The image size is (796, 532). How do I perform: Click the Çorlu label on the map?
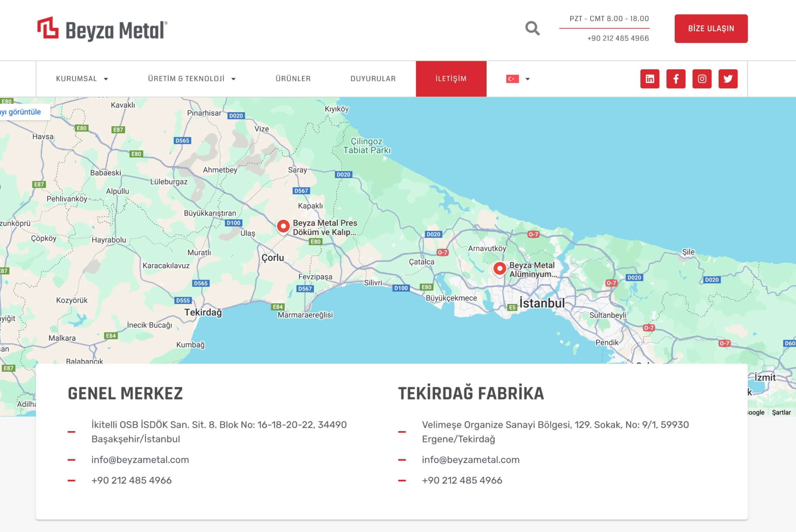(x=273, y=258)
